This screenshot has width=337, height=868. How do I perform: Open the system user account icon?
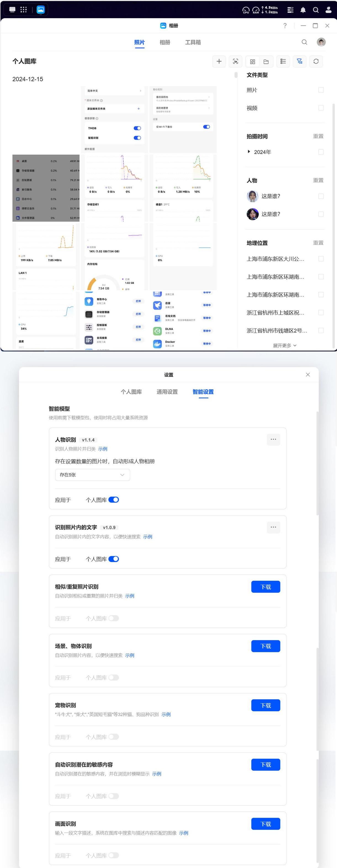pyautogui.click(x=328, y=10)
